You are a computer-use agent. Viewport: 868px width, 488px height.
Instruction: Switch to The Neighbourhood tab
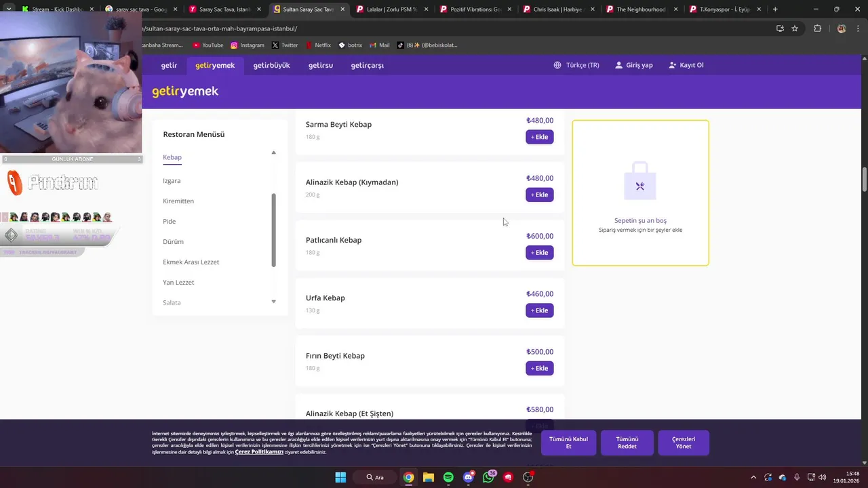click(x=642, y=9)
